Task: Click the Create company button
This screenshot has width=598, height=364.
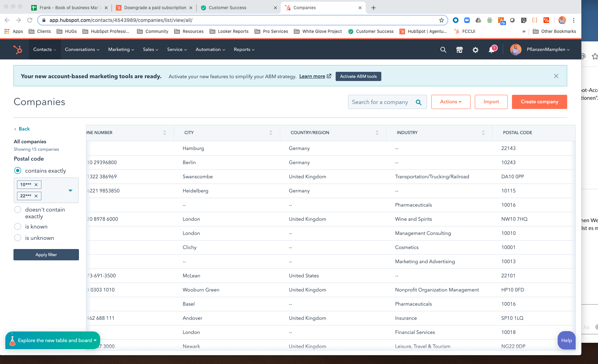Action: [539, 102]
